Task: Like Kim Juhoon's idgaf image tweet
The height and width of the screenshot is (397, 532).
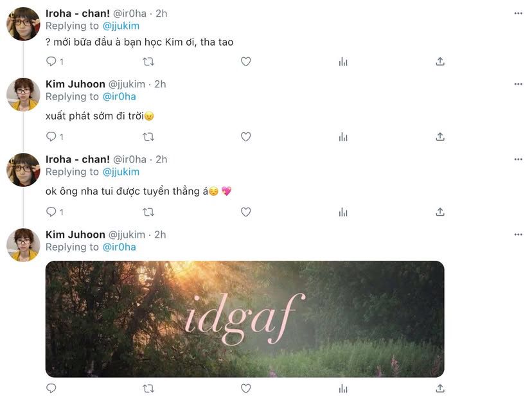Action: point(245,388)
